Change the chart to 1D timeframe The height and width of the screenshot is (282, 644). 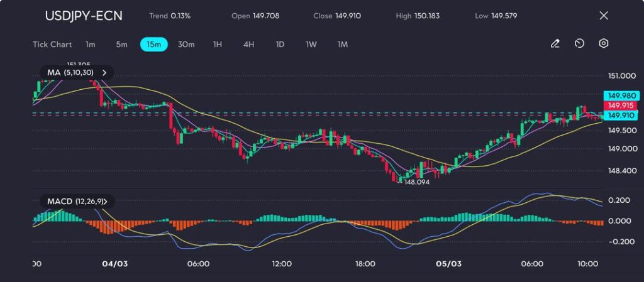pos(280,45)
